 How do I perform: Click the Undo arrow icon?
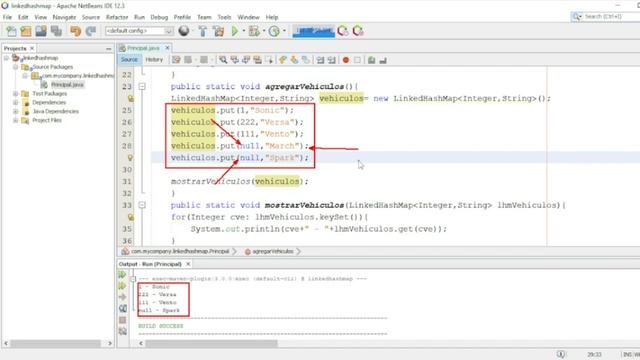pos(76,31)
